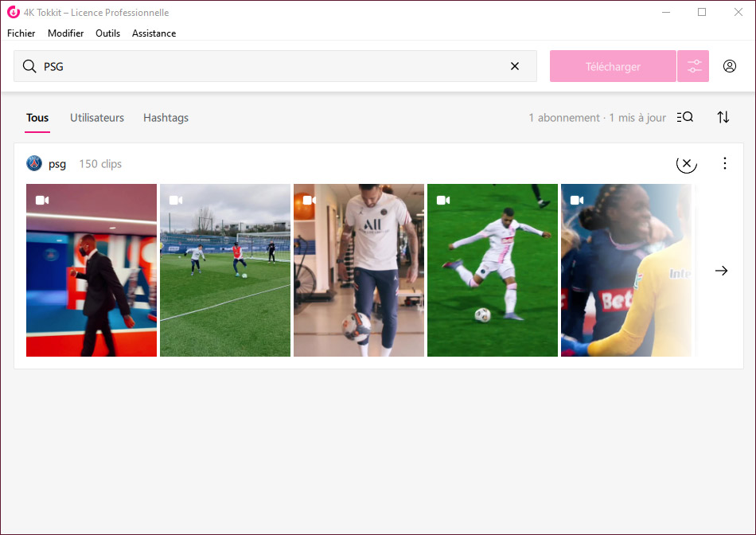Open the man in suit clip thumbnail
This screenshot has width=756, height=535.
click(92, 270)
